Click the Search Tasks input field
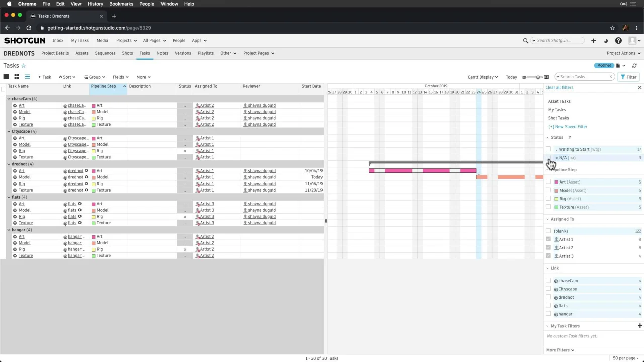The image size is (644, 362). (584, 77)
